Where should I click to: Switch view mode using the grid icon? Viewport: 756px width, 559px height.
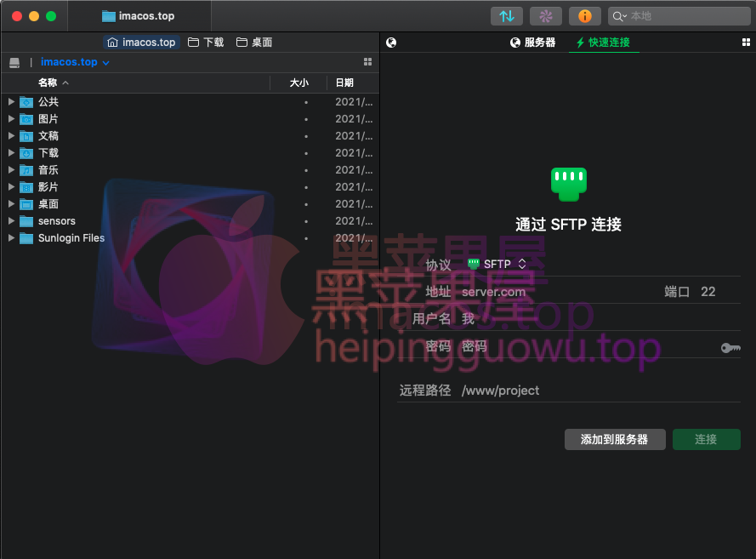click(x=367, y=61)
